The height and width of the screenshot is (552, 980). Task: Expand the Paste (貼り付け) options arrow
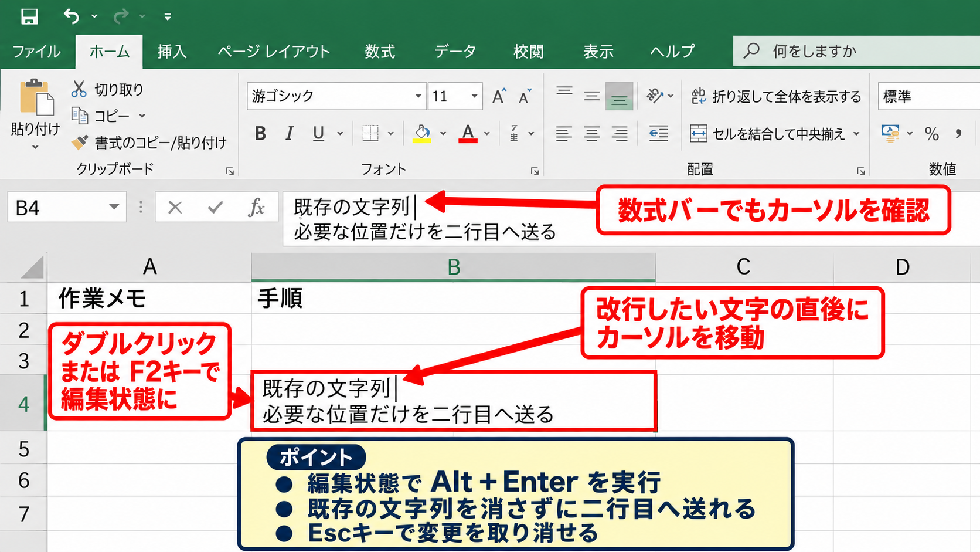[35, 147]
